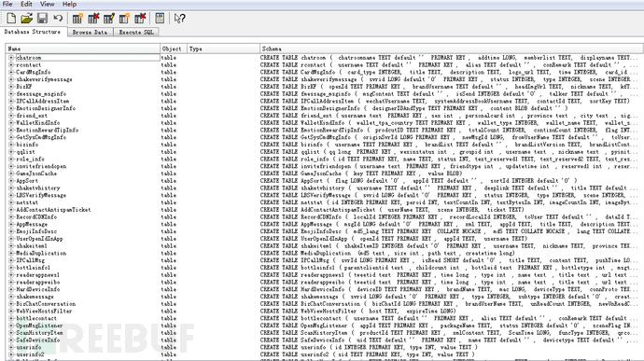Select the Database Structure tab

point(33,32)
